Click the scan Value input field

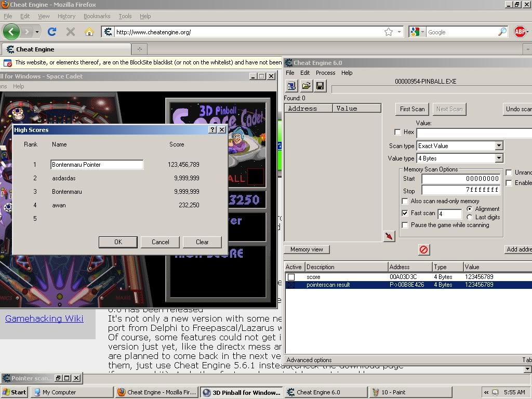click(x=474, y=132)
